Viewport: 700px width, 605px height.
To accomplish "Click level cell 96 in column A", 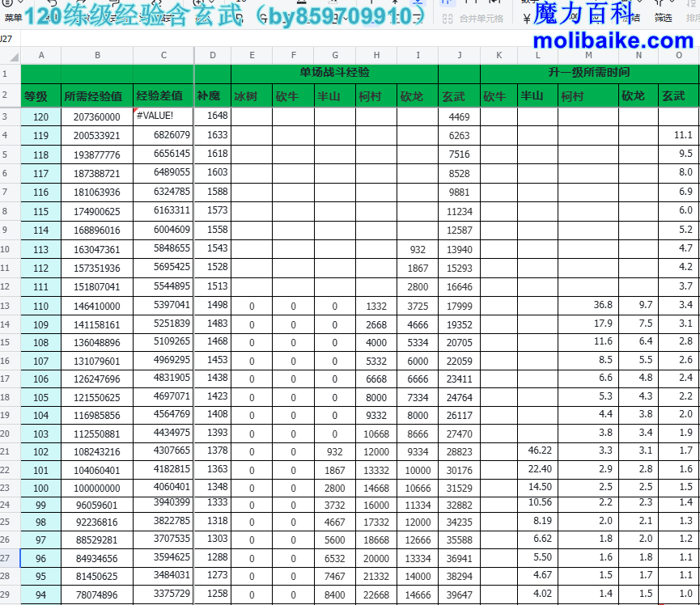I will coord(41,559).
